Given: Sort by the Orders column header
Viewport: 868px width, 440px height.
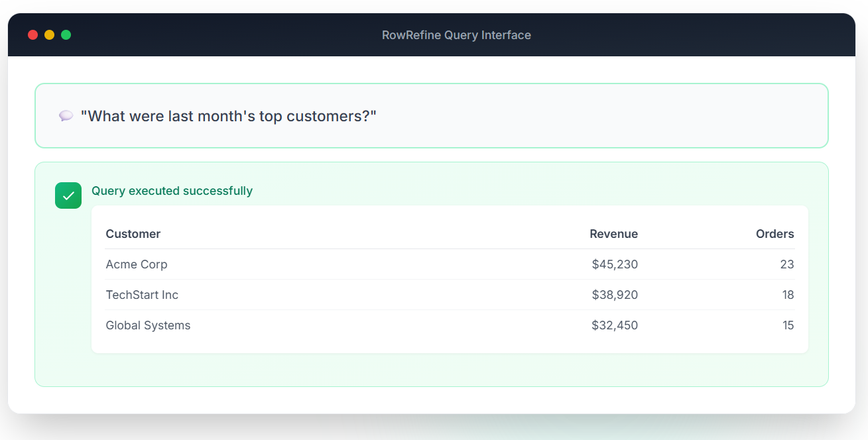Looking at the screenshot, I should tap(775, 234).
